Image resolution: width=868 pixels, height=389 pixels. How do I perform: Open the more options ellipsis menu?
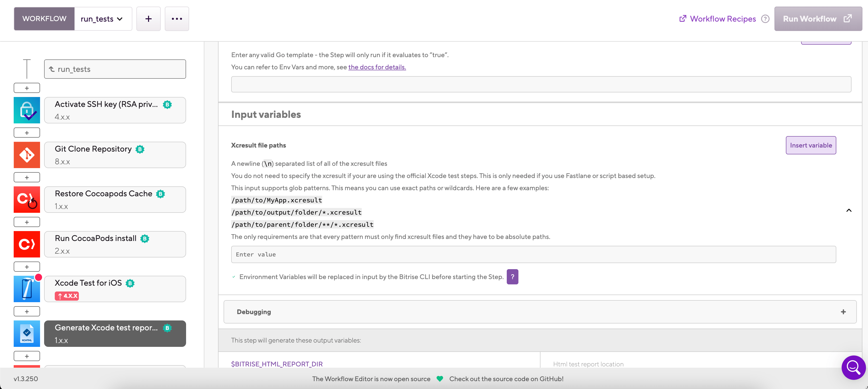point(176,19)
